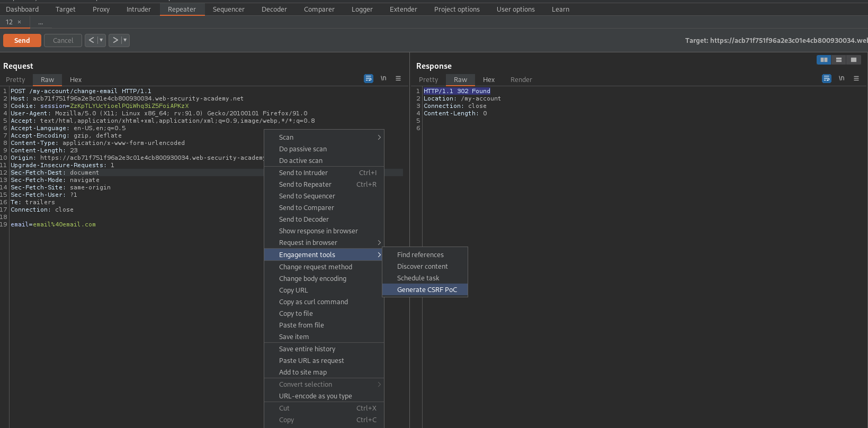Switch Response view to Hex
This screenshot has width=868, height=428.
pos(489,79)
